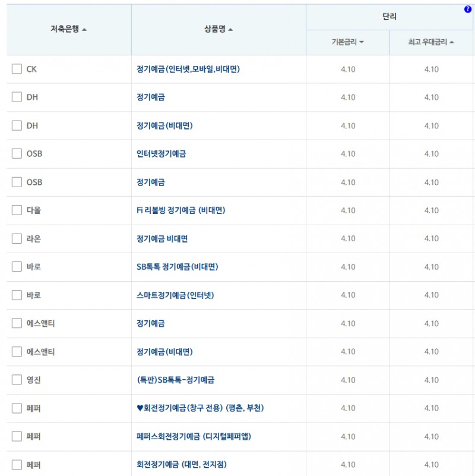
Task: Click 최고 우대금리 4.10 in the 영진 row
Action: click(431, 380)
